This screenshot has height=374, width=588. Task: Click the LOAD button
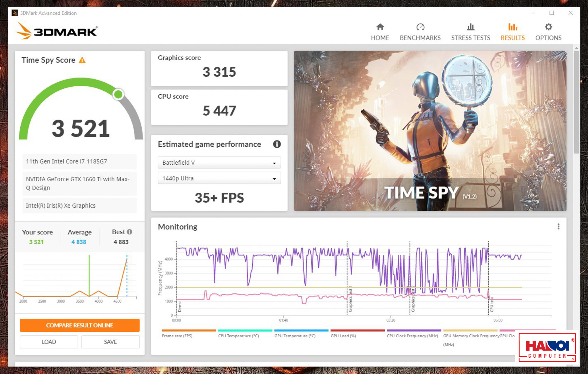[49, 342]
